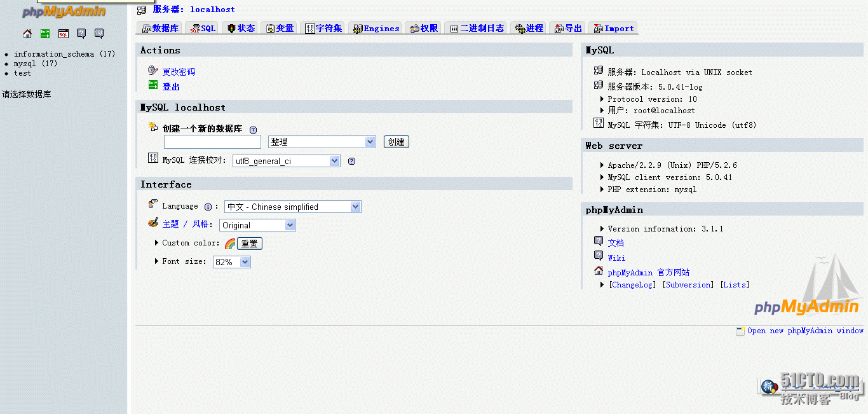
Task: Click the home icon beside phpMyAdmin official site
Action: pyautogui.click(x=599, y=271)
